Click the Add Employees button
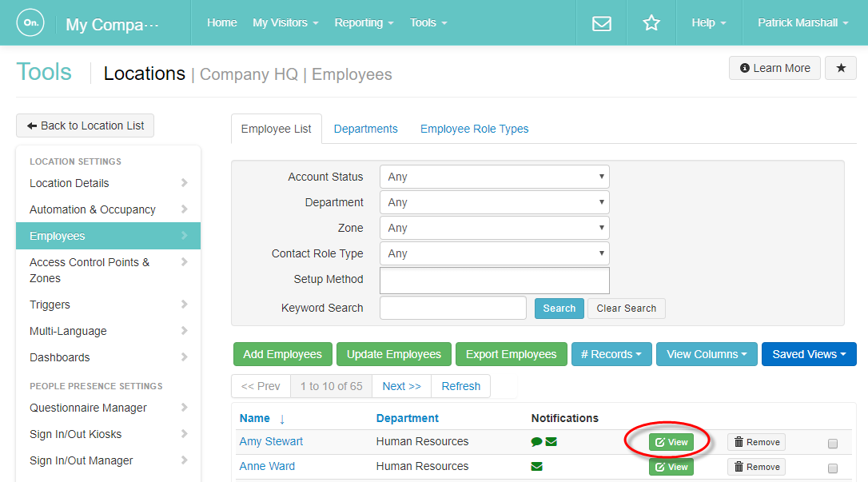Image resolution: width=868 pixels, height=482 pixels. pyautogui.click(x=282, y=353)
